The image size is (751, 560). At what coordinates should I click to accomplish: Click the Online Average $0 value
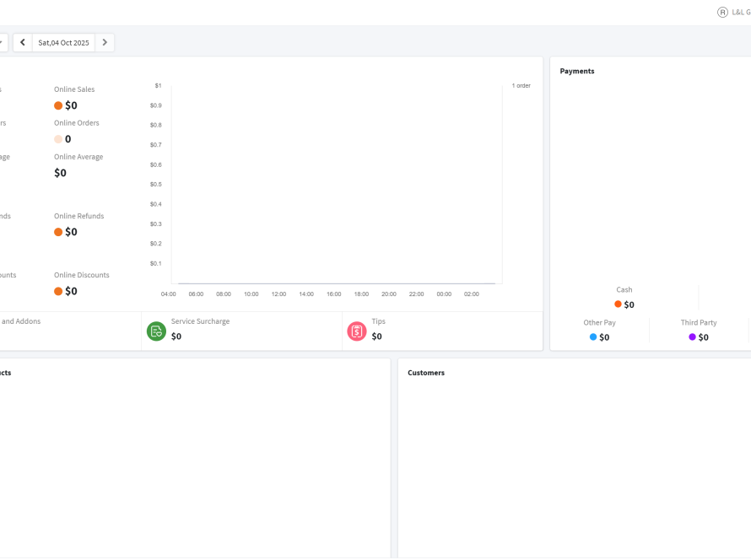click(x=60, y=173)
